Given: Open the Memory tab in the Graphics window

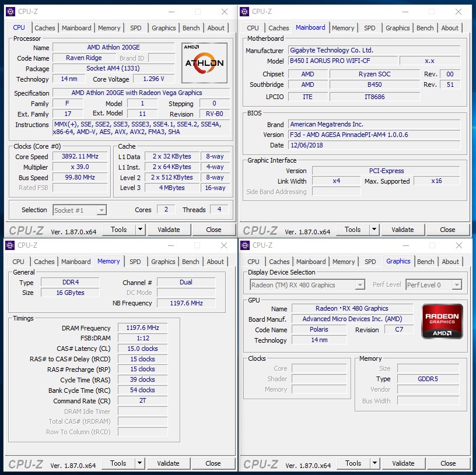Looking at the screenshot, I should click(x=344, y=262).
